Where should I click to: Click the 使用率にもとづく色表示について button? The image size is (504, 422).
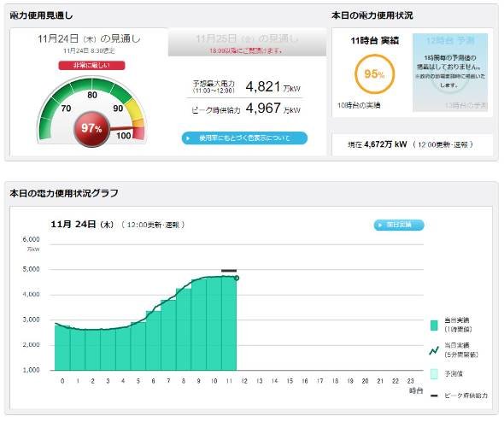click(x=244, y=138)
